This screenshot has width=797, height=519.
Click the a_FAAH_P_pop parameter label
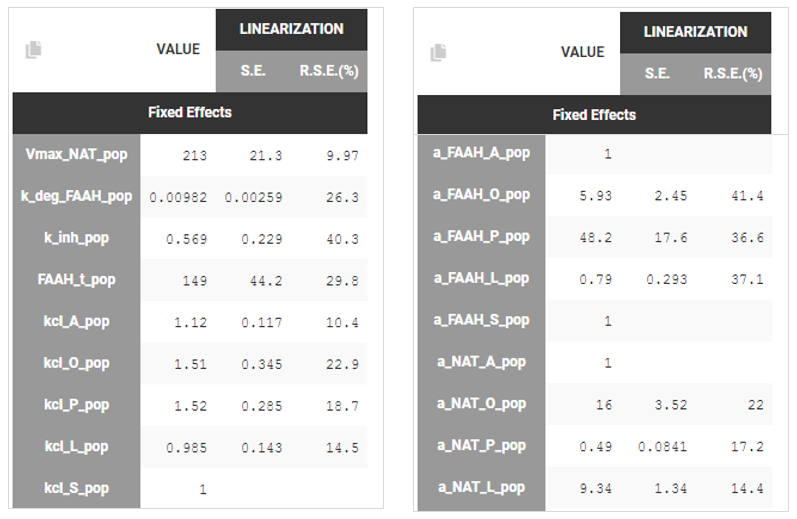coord(481,237)
